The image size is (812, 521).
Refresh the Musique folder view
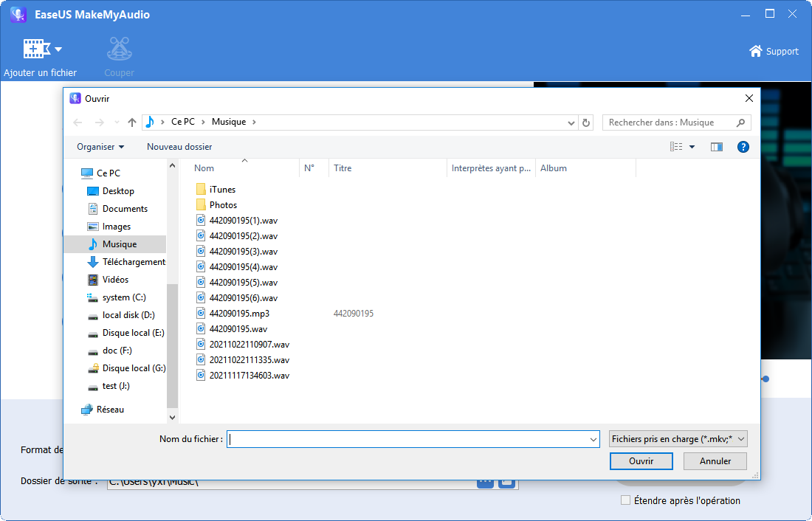click(x=586, y=123)
